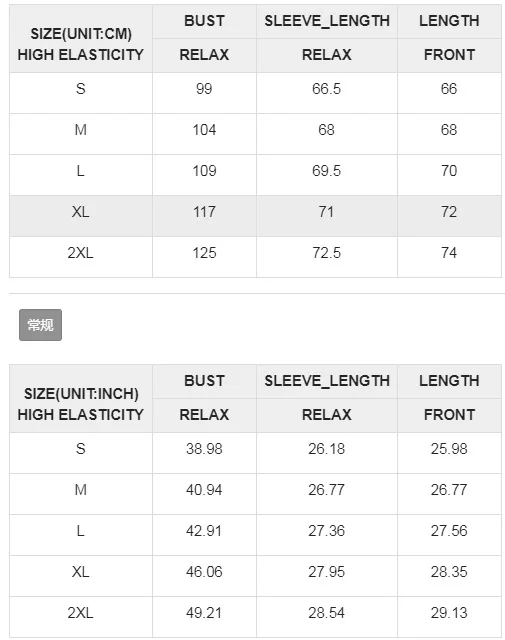Image resolution: width=505 pixels, height=640 pixels.
Task: Select bust value 99 for size S
Action: click(x=204, y=89)
